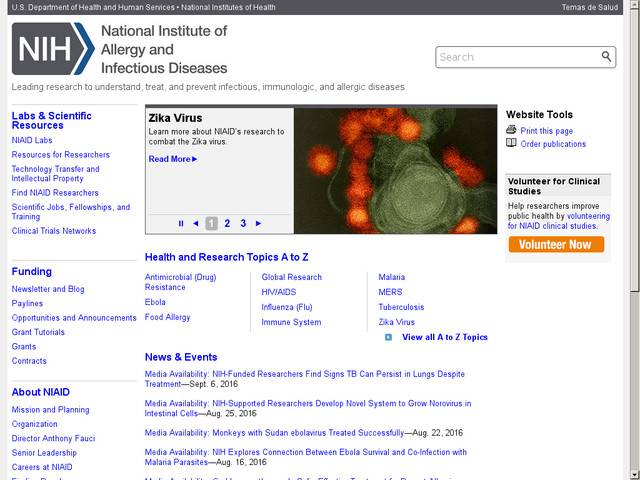The image size is (640, 480).
Task: Click the vertical scrollbar down arrow
Action: tap(634, 473)
